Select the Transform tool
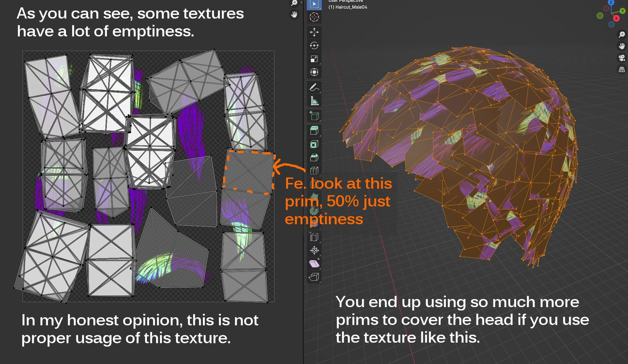 pos(314,72)
